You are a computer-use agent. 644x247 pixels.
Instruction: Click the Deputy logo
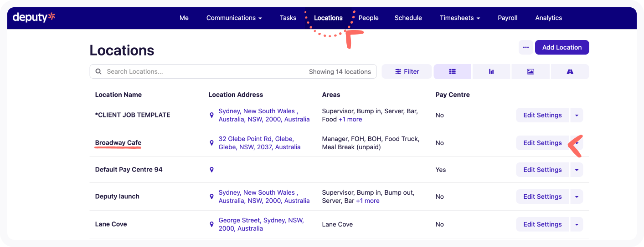pyautogui.click(x=34, y=18)
